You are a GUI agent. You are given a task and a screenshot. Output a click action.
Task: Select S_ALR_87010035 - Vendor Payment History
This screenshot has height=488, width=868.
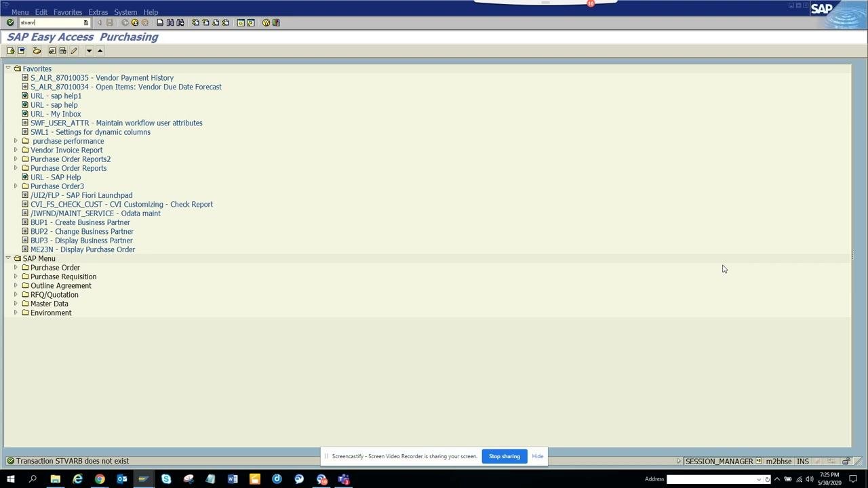102,78
